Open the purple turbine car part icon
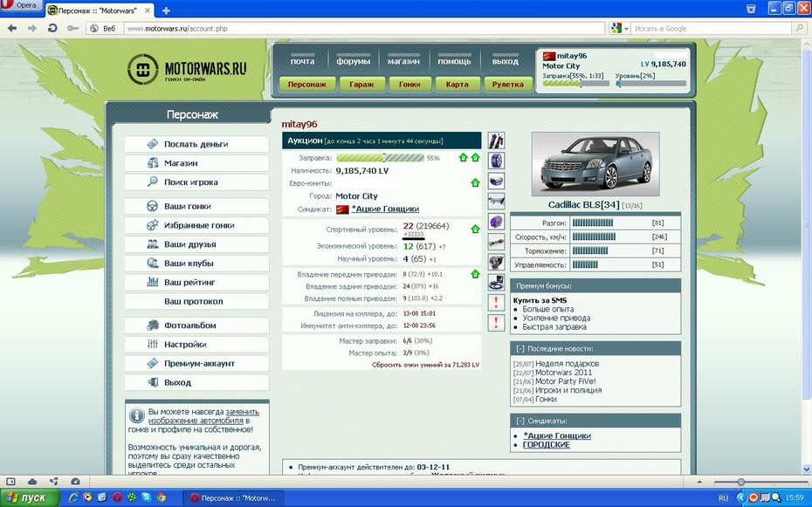The width and height of the screenshot is (812, 507). point(496,222)
